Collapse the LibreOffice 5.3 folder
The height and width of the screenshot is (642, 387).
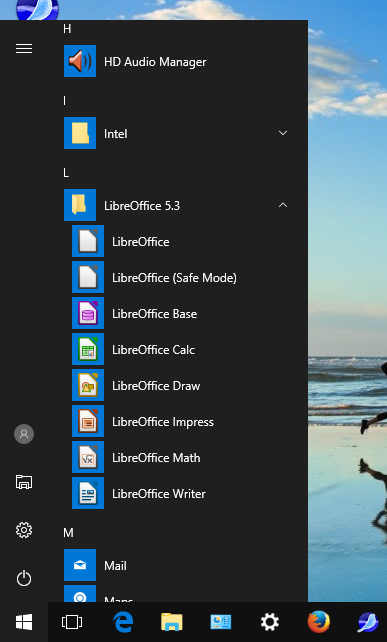(283, 205)
